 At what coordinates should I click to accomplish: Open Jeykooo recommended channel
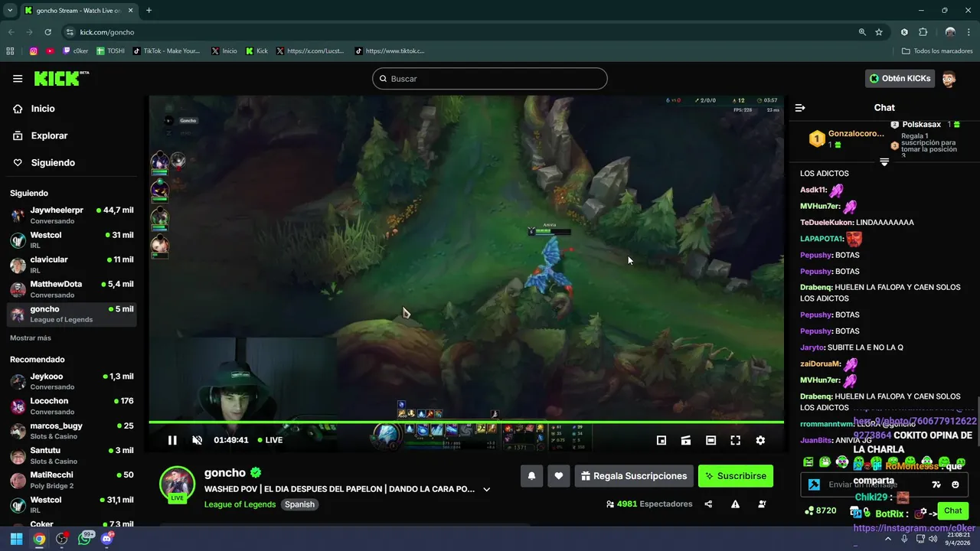tap(72, 381)
